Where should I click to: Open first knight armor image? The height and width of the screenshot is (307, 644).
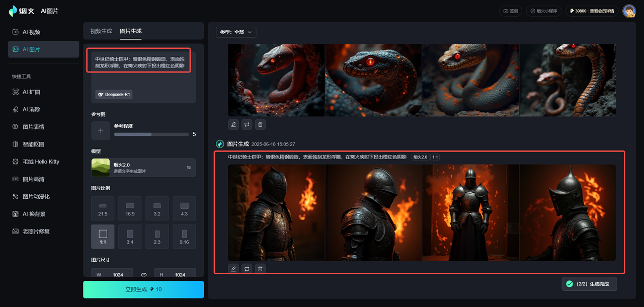coord(276,212)
